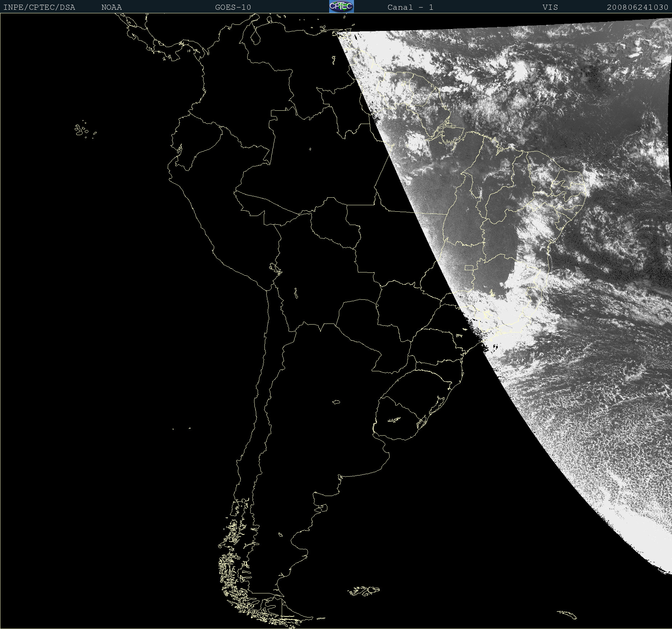Click the GOES-10 satellite label
672x629 pixels.
(233, 7)
